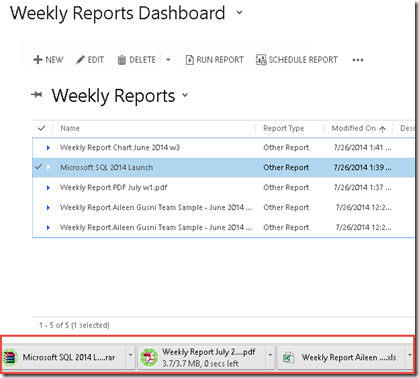Click the '1 - 5 of 5 (1 selected)' status
The height and width of the screenshot is (378, 419).
[x=74, y=325]
